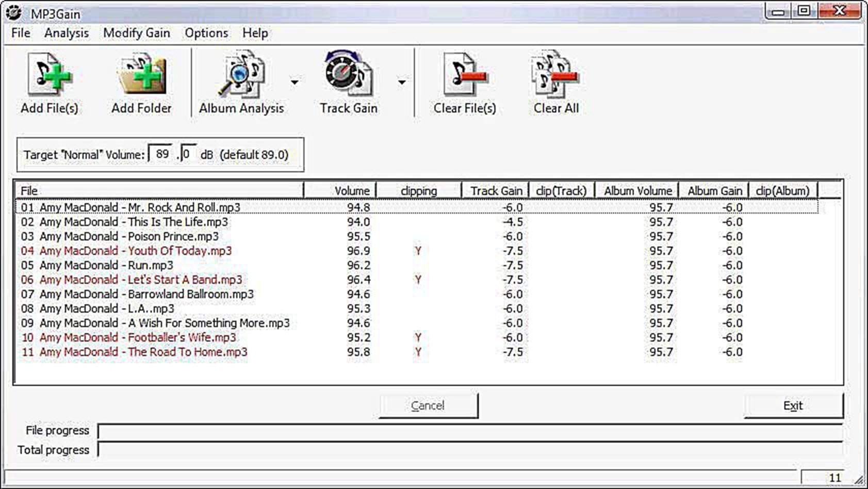Sort list by the File column header
Image resolution: width=868 pixels, height=489 pixels.
pos(160,190)
